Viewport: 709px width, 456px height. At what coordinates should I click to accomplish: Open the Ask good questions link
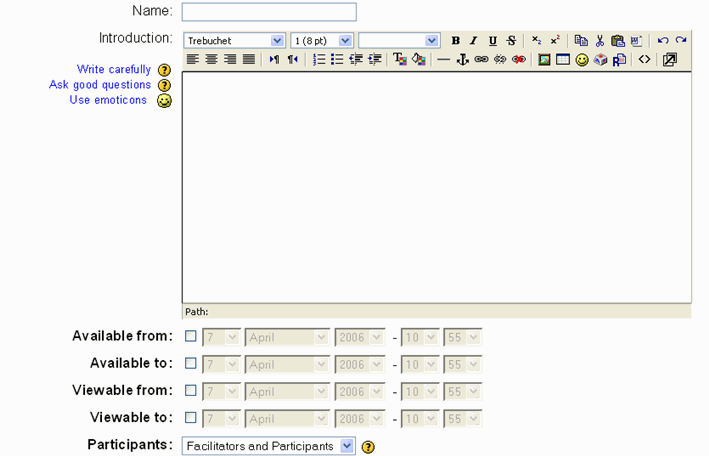click(x=100, y=85)
